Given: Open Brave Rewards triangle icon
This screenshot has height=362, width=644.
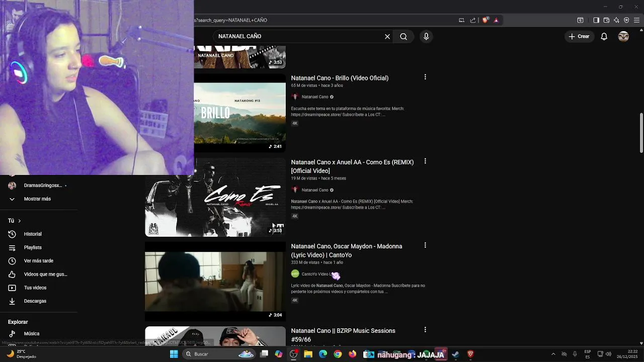Looking at the screenshot, I should click(496, 20).
